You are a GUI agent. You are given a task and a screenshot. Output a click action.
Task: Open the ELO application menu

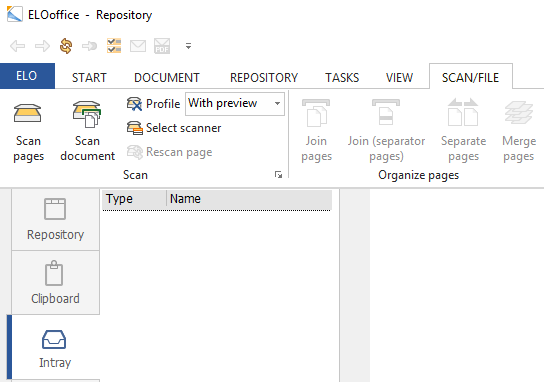pos(27,76)
